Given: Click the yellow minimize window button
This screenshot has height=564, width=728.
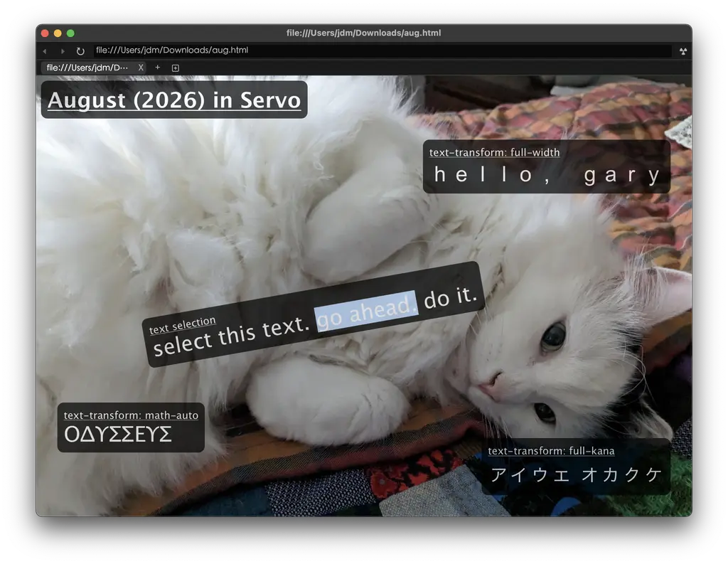Looking at the screenshot, I should pos(58,33).
